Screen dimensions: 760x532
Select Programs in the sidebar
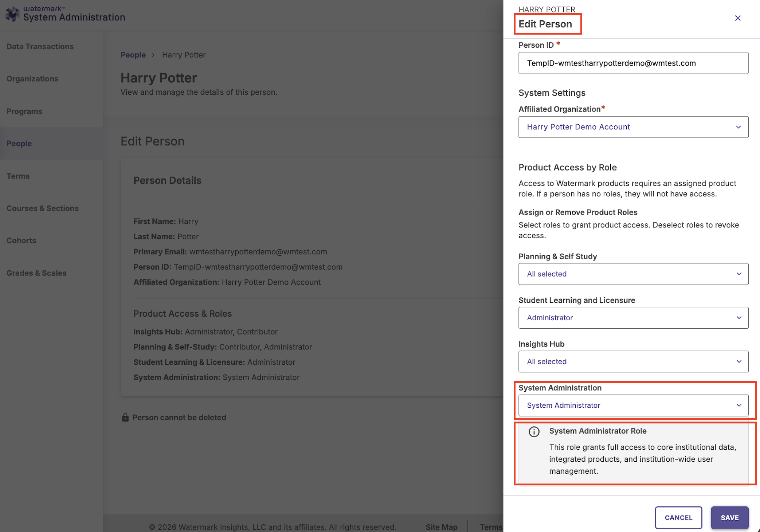pyautogui.click(x=24, y=111)
